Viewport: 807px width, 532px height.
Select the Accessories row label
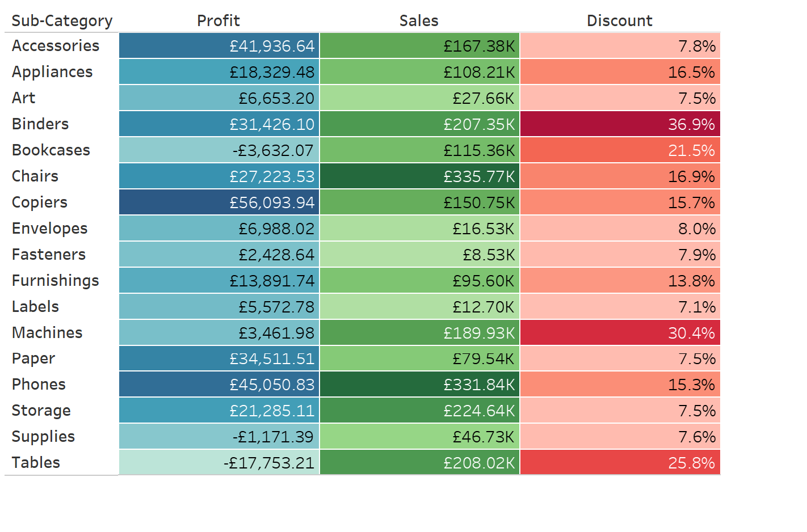(x=56, y=46)
